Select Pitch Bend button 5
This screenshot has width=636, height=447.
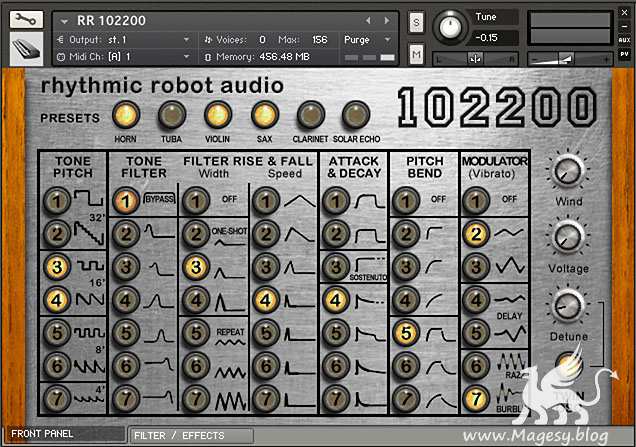[x=406, y=333]
